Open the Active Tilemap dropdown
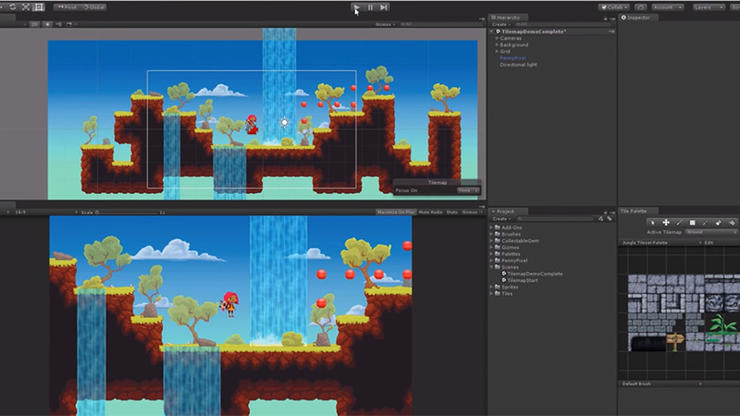 coord(711,232)
